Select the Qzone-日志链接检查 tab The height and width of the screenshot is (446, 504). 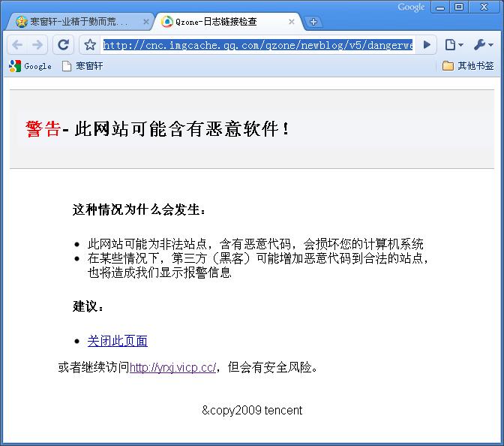pos(226,22)
